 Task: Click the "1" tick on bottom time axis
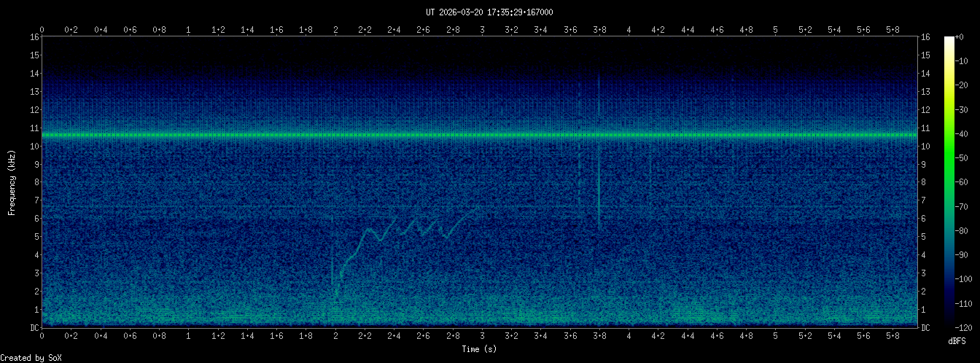point(189,336)
